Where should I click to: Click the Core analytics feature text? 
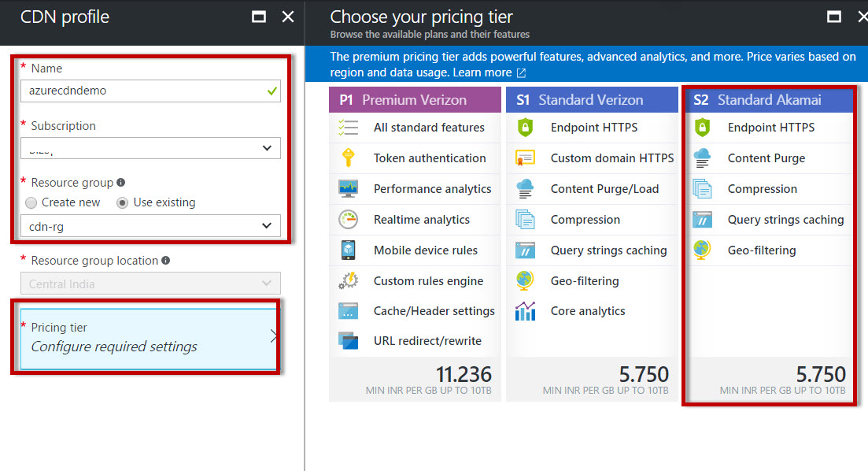click(588, 311)
